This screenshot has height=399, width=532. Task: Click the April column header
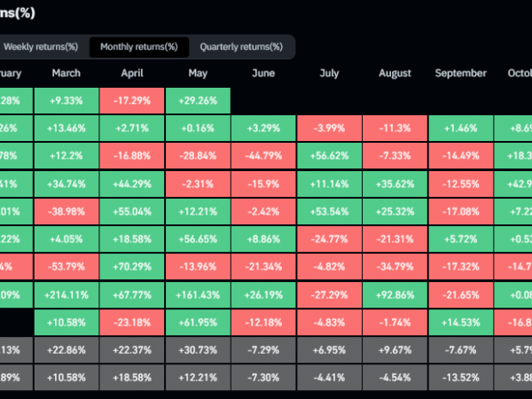[132, 73]
